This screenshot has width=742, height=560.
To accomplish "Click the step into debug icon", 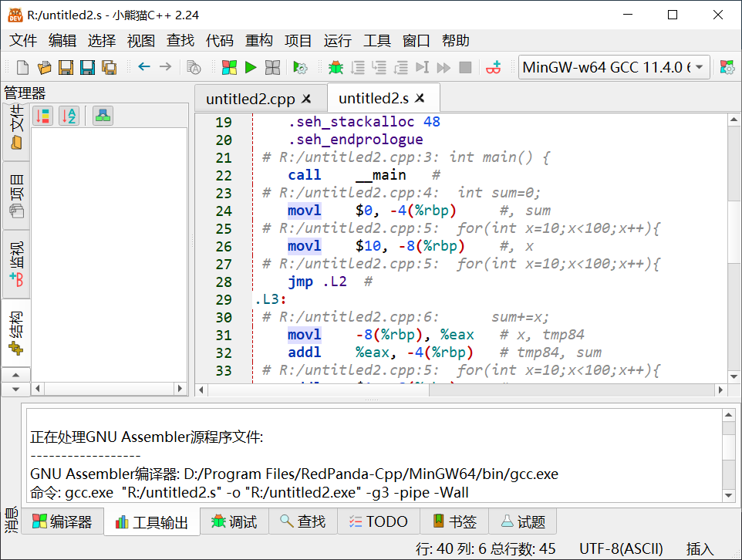I will click(x=379, y=68).
